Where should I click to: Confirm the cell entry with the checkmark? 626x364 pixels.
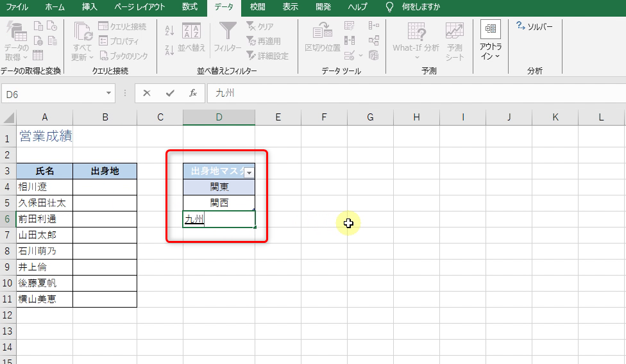pos(170,94)
